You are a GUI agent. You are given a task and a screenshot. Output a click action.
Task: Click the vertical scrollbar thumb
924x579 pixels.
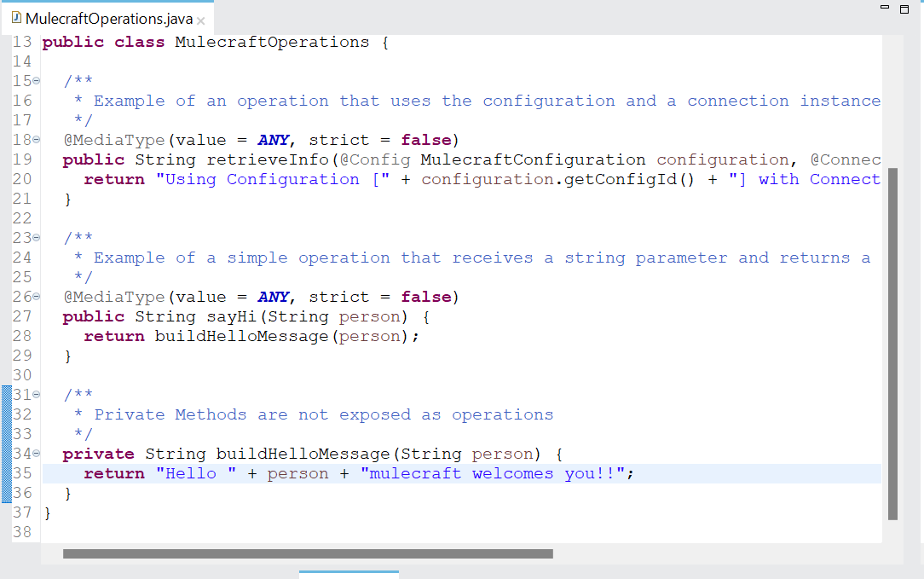tap(892, 343)
